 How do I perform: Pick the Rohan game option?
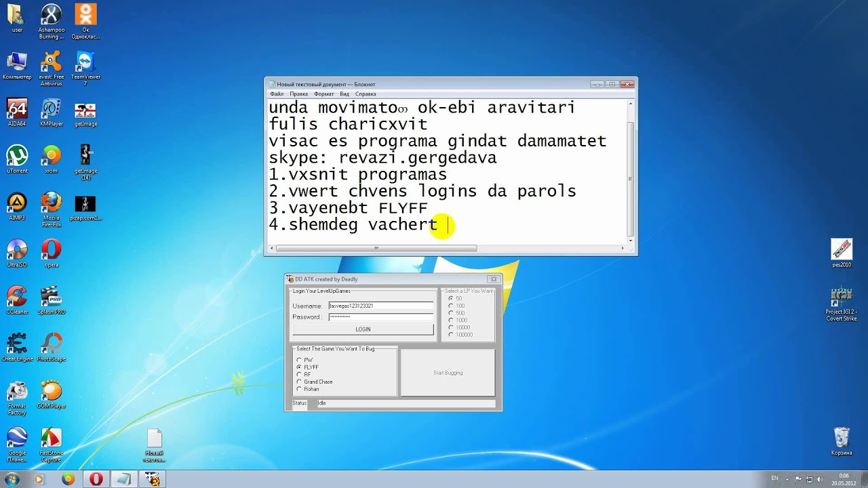point(299,389)
